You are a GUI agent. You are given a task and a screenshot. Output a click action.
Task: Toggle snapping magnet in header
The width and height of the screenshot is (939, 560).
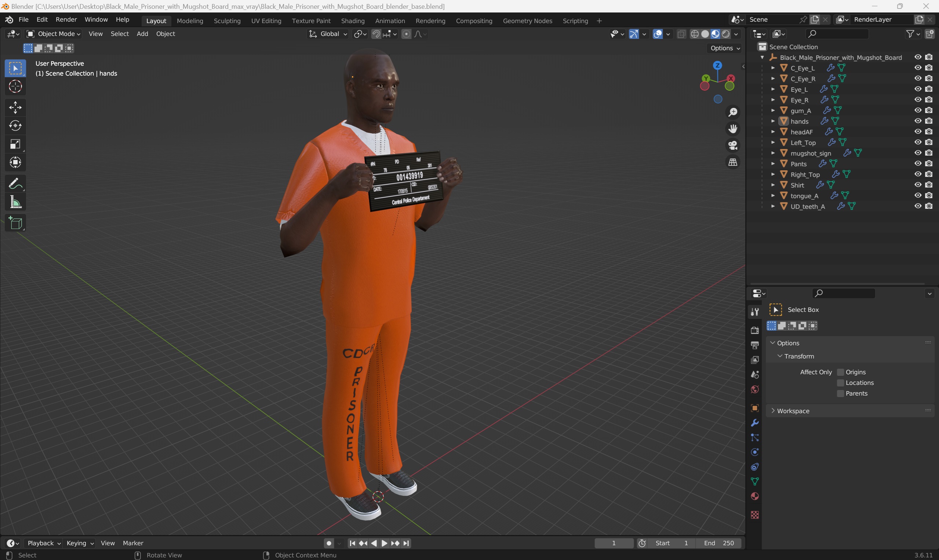coord(376,34)
